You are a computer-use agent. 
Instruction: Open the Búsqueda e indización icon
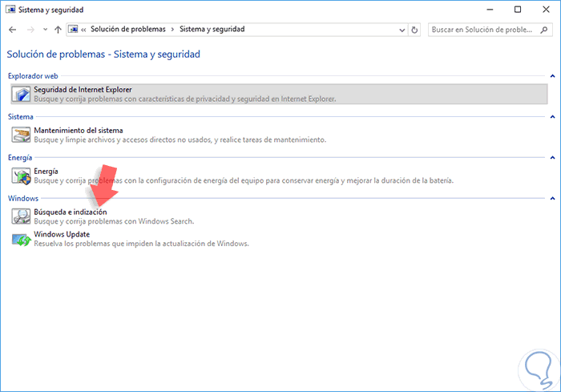[x=21, y=216]
